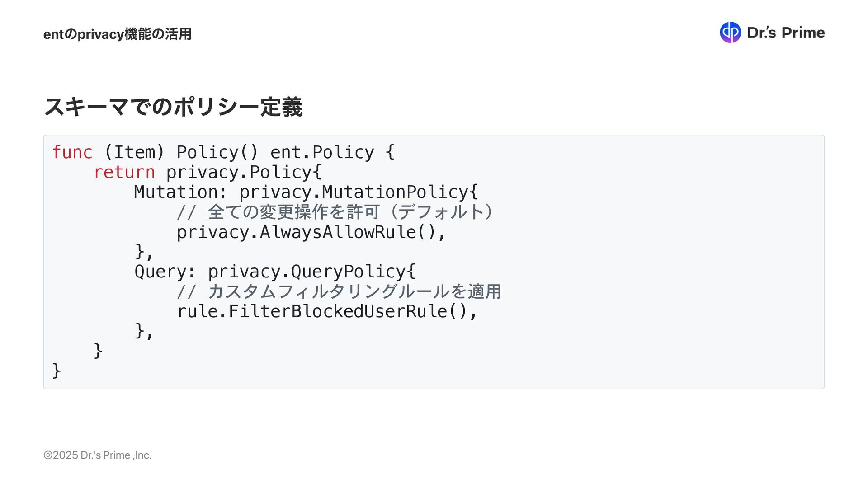Click the closing brace on the last code line
Viewport: 868px width, 488px height.
(x=57, y=371)
